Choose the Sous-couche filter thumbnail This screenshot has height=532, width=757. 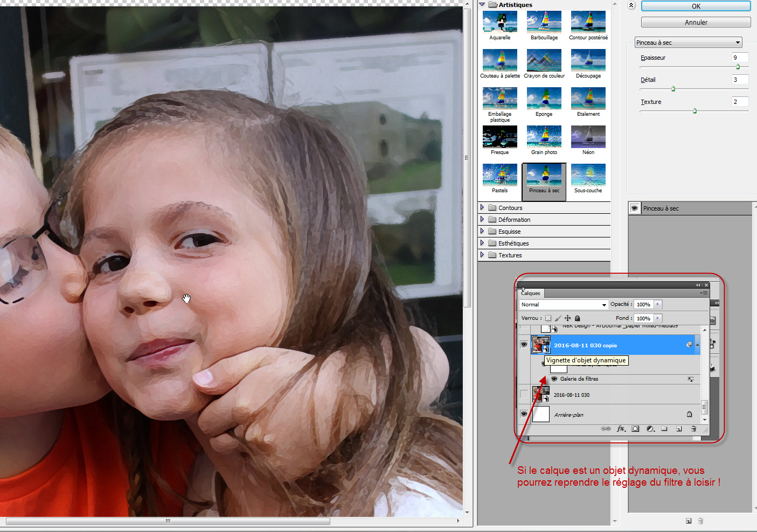(x=588, y=175)
